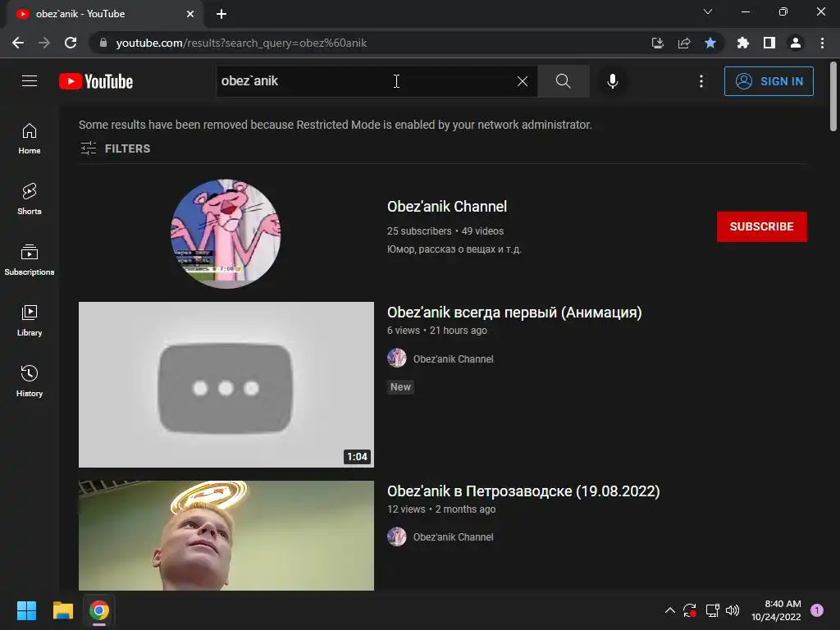Open History in the sidebar
Image resolution: width=840 pixels, height=630 pixels.
[30, 381]
